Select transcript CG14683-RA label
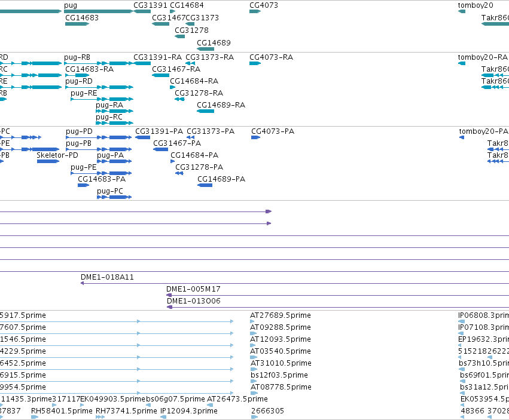 [89, 69]
